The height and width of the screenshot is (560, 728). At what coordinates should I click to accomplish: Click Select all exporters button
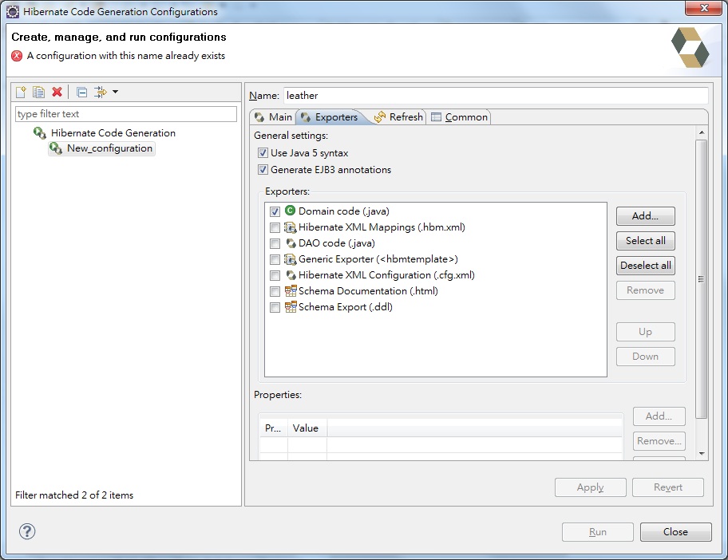pyautogui.click(x=645, y=240)
